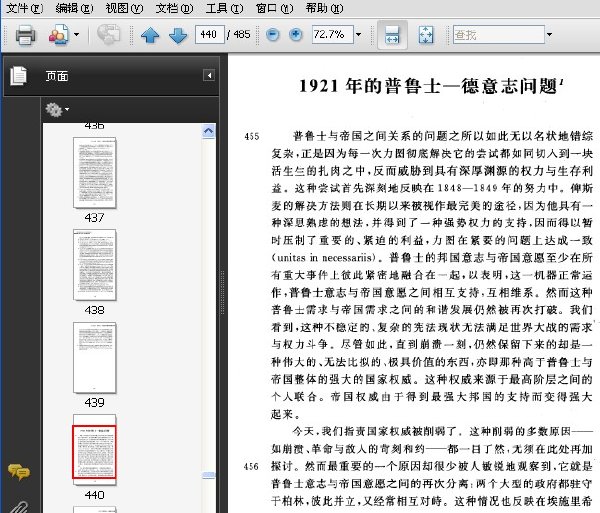Viewport: 600px width, 513px height.
Task: Select the page 438 thumbnail
Action: [x=95, y=265]
